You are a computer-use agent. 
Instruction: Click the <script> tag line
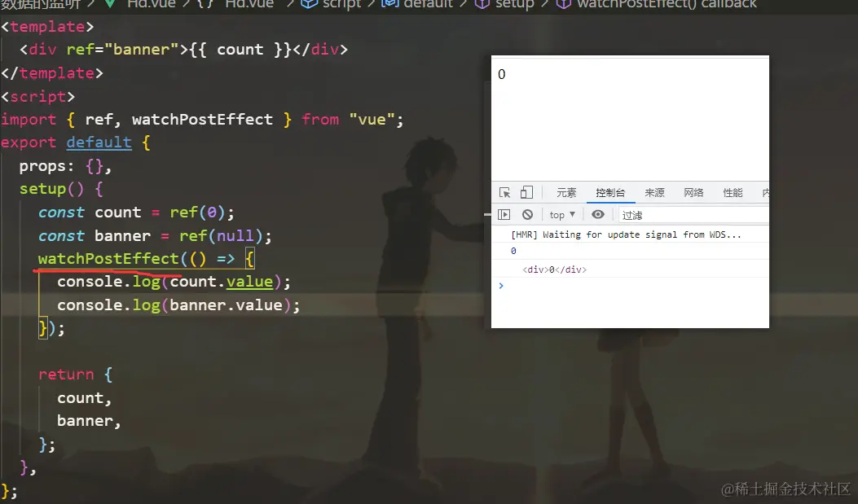37,97
